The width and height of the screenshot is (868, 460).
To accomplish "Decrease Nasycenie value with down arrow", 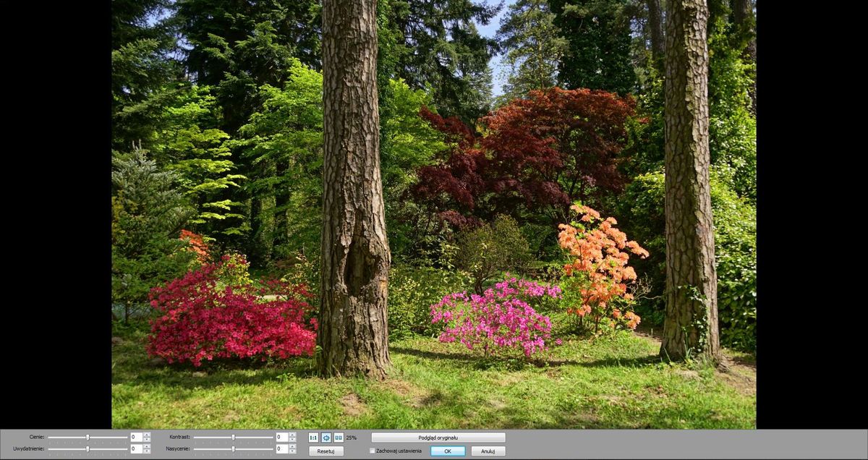I will [292, 451].
